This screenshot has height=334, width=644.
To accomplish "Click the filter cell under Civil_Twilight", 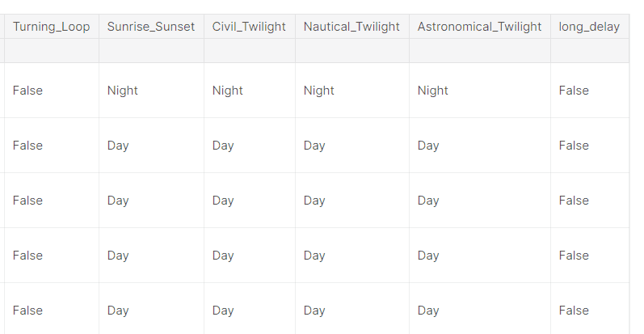I will point(250,50).
